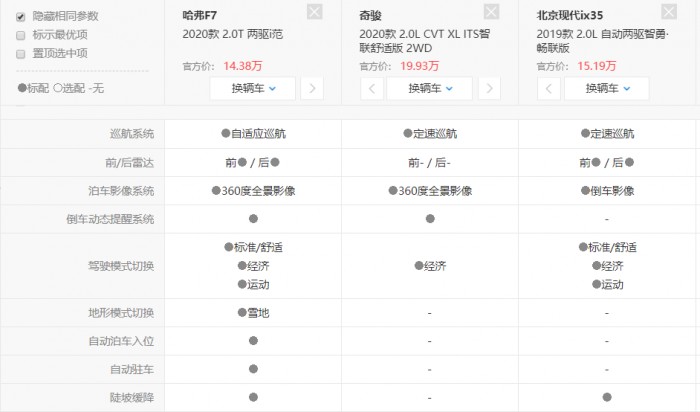Image resolution: width=700 pixels, height=412 pixels.
Task: Click 北京现代ix35's 定速巡航 cell
Action: (608, 134)
